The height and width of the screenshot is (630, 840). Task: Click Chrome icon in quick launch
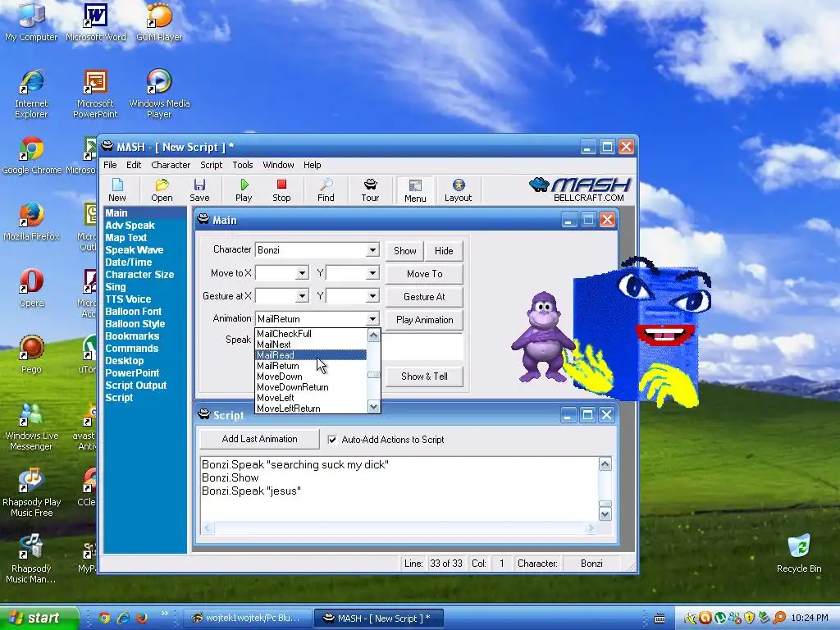tap(104, 618)
